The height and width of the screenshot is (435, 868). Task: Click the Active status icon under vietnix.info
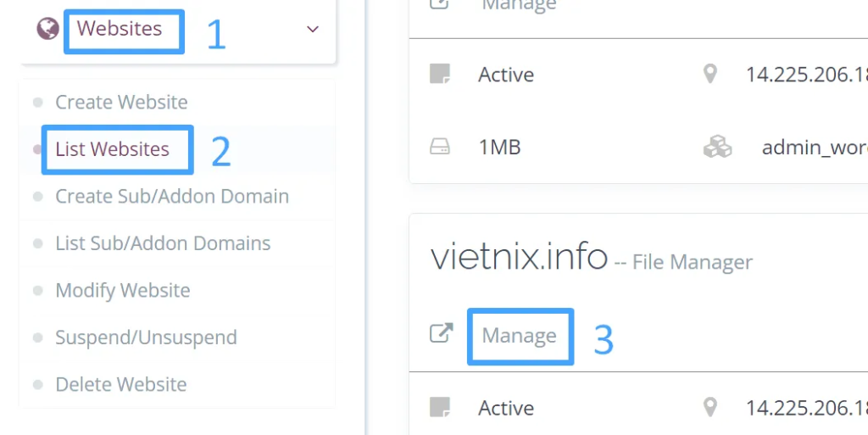pos(439,408)
